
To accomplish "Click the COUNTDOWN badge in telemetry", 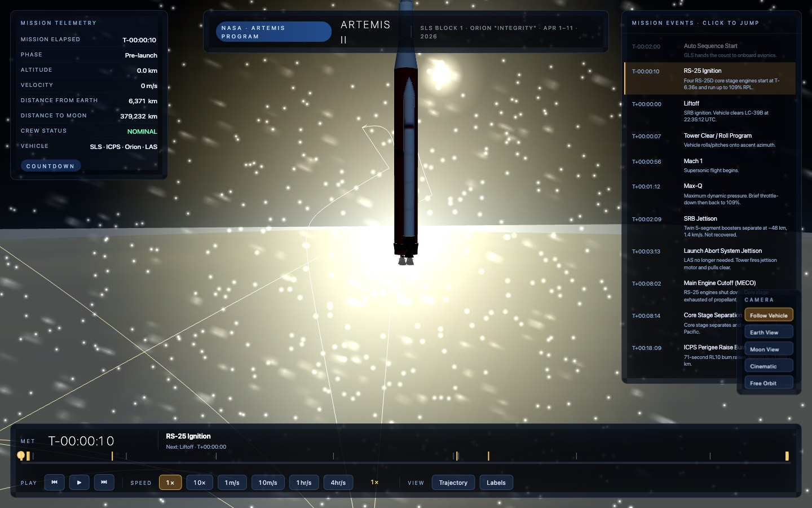I will pos(51,166).
